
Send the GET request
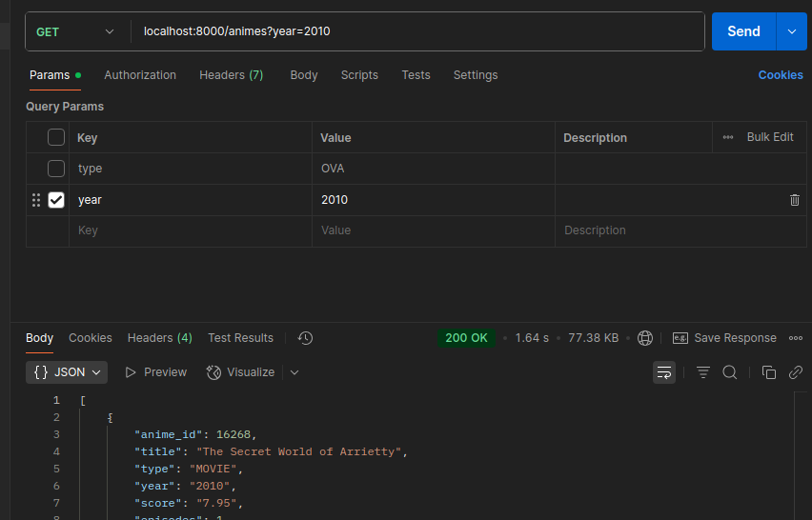743,31
